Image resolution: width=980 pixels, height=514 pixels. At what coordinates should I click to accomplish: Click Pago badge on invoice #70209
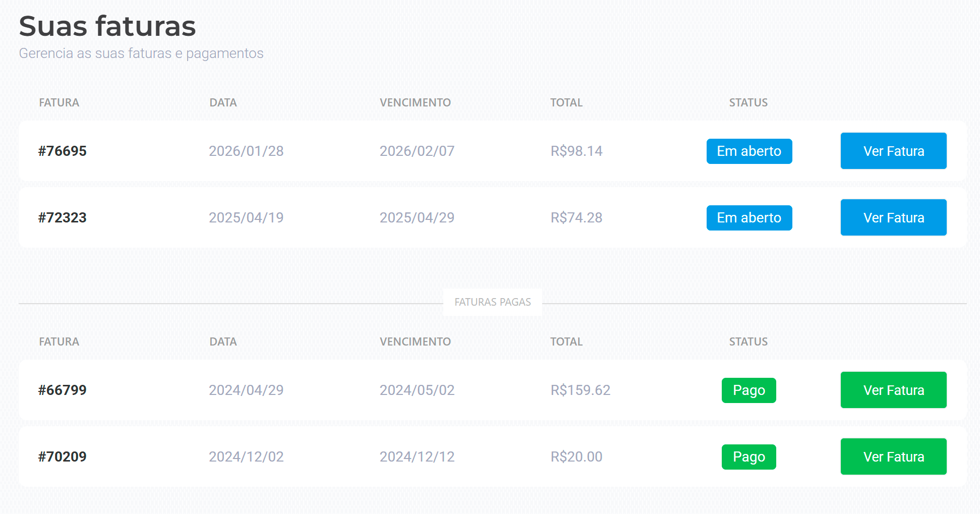click(748, 457)
